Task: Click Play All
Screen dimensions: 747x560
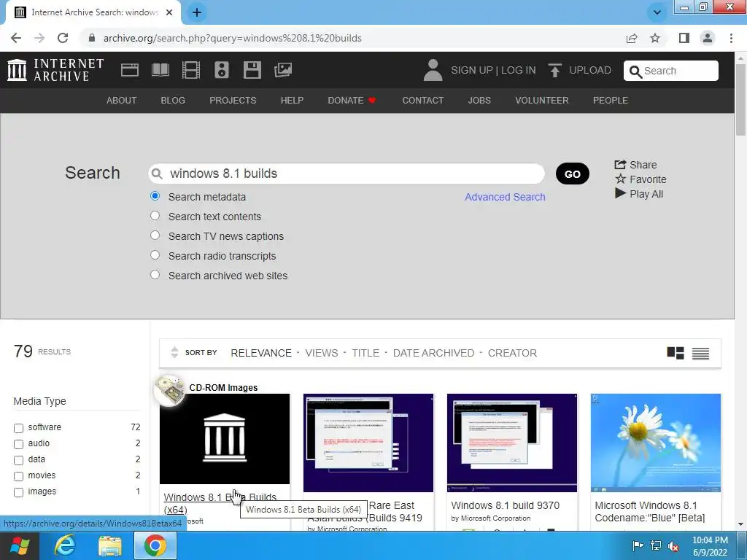Action: (x=639, y=194)
